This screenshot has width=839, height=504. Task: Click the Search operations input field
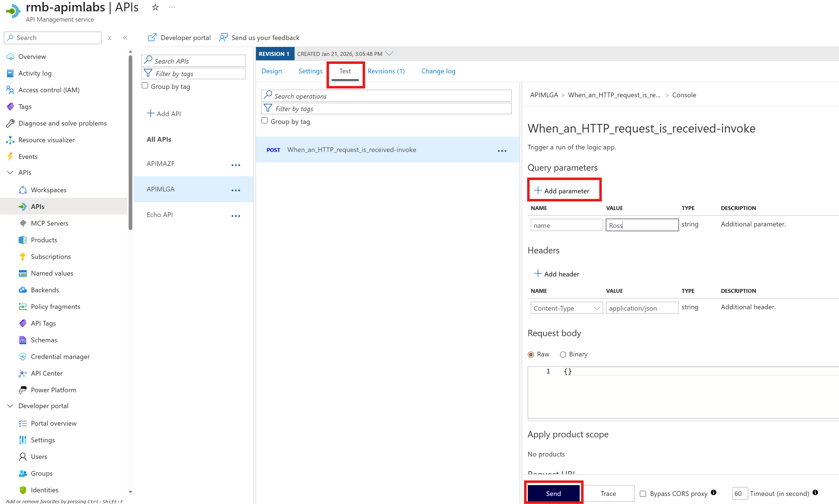click(387, 96)
